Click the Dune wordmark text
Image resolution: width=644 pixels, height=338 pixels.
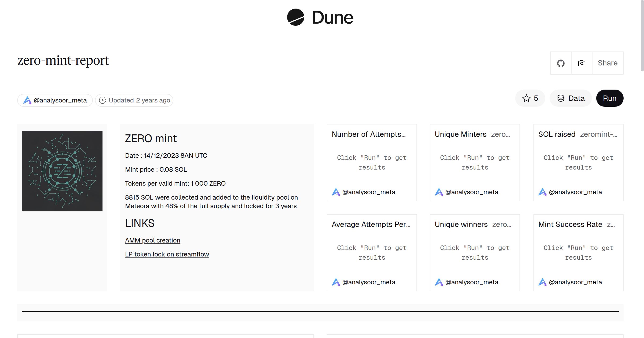[x=332, y=18]
